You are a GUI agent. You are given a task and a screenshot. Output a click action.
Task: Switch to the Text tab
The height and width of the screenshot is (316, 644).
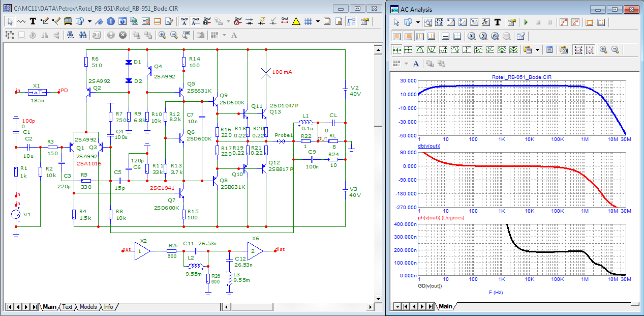point(67,307)
